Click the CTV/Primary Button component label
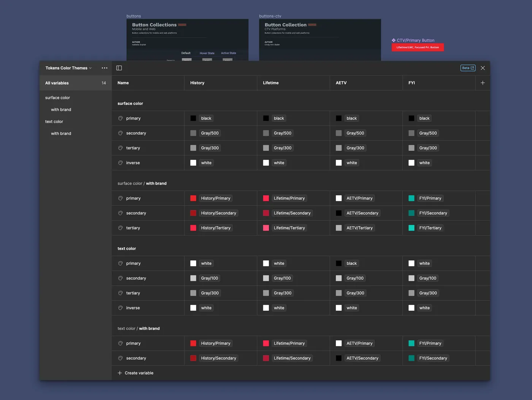This screenshot has width=532, height=400. click(x=413, y=40)
